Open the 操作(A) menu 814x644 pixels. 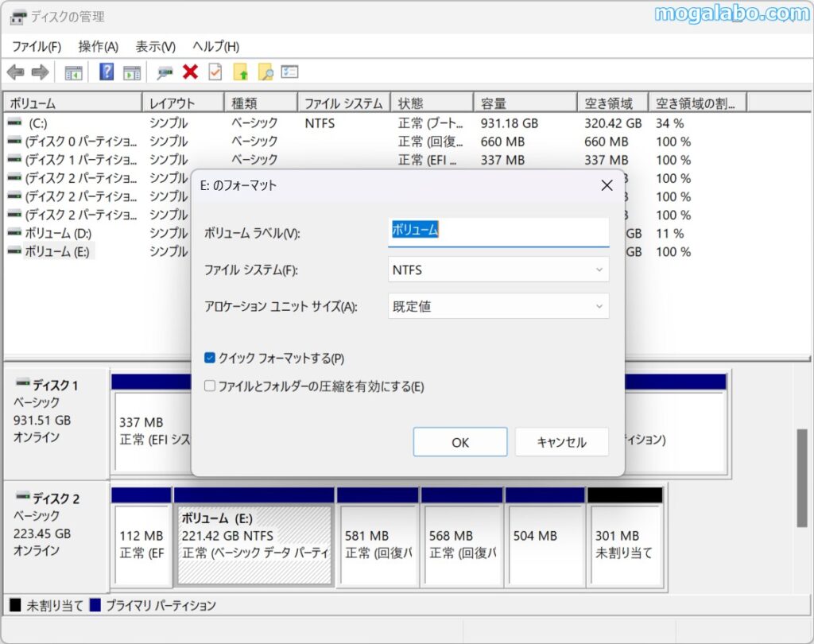99,47
